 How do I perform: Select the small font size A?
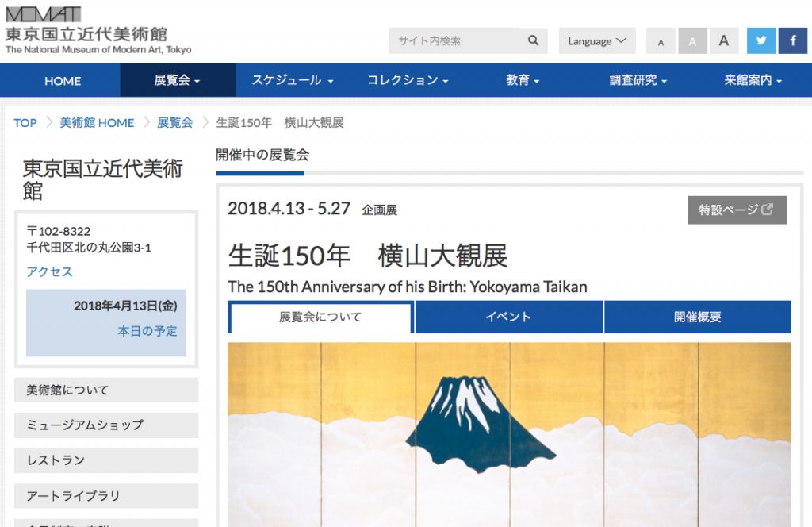coord(661,41)
